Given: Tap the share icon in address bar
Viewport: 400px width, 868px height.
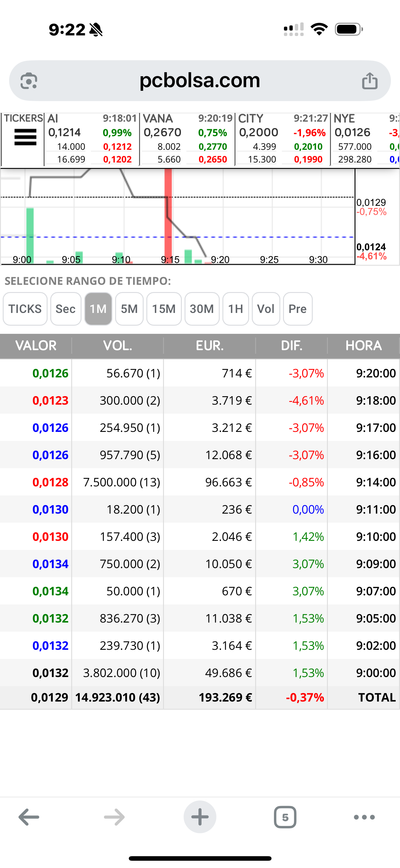Looking at the screenshot, I should [370, 81].
